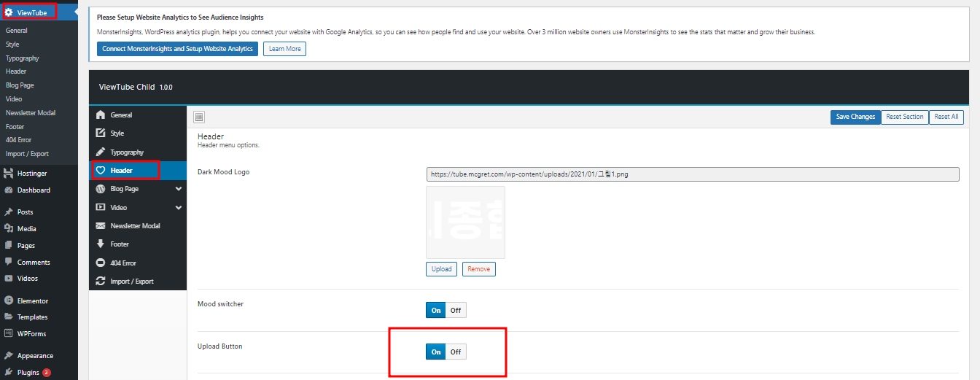The height and width of the screenshot is (380, 980).
Task: Click the Comments bubble icon
Action: [9, 262]
